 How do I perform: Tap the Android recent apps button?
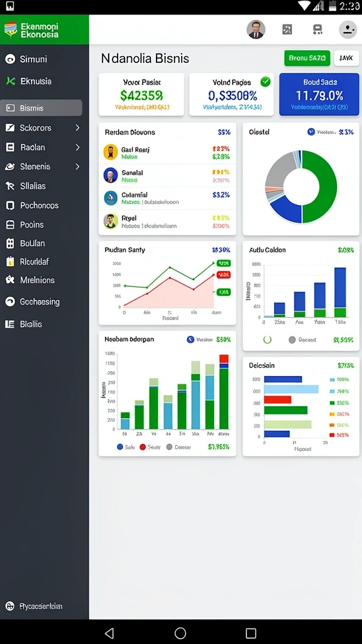coord(251,633)
